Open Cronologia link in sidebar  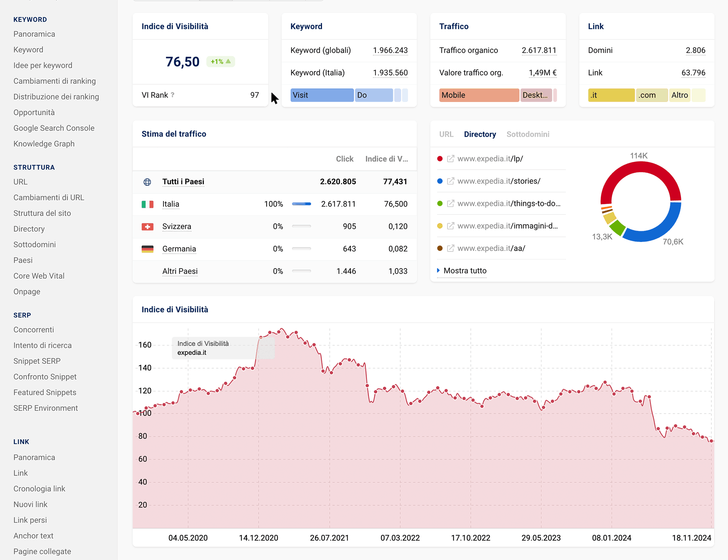(x=39, y=489)
